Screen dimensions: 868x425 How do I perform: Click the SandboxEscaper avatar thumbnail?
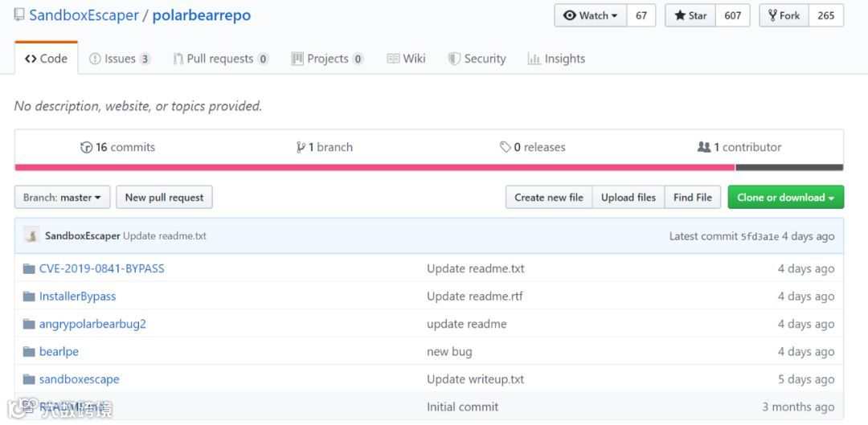pyautogui.click(x=32, y=235)
